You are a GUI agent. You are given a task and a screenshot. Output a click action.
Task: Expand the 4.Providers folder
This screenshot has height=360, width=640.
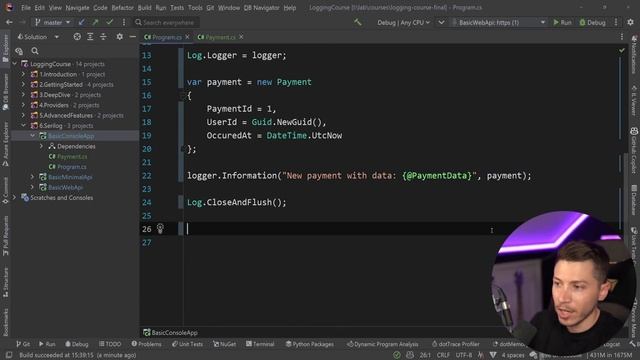click(x=23, y=105)
